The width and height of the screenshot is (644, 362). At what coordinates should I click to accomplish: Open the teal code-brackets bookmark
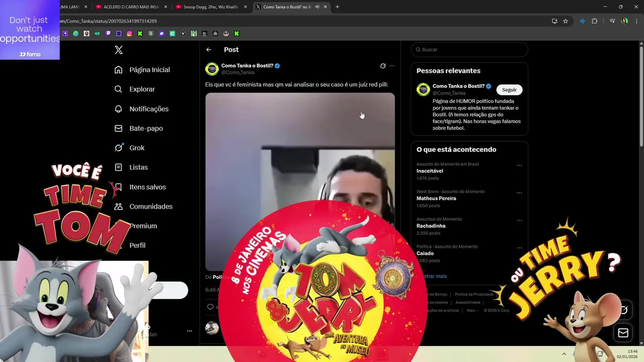click(x=97, y=34)
